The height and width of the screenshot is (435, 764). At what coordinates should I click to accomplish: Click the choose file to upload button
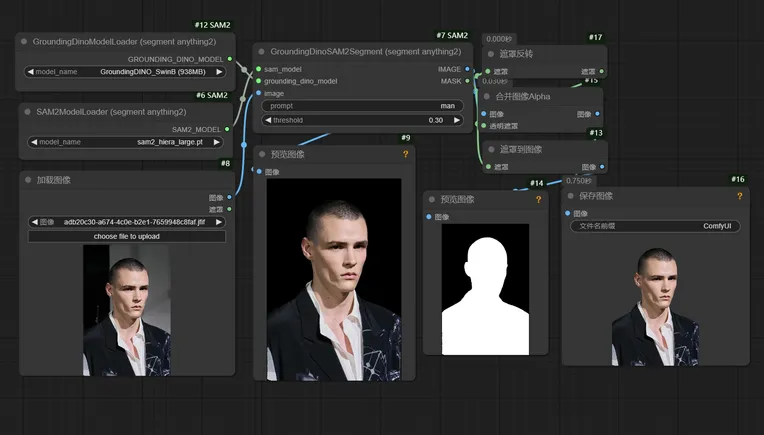click(x=127, y=237)
